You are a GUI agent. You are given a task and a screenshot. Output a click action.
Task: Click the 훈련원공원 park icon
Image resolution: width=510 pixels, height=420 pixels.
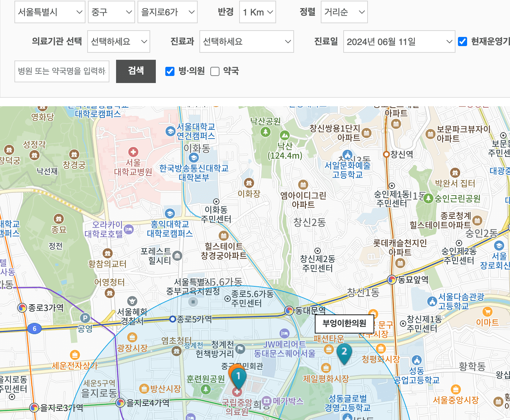click(x=206, y=389)
